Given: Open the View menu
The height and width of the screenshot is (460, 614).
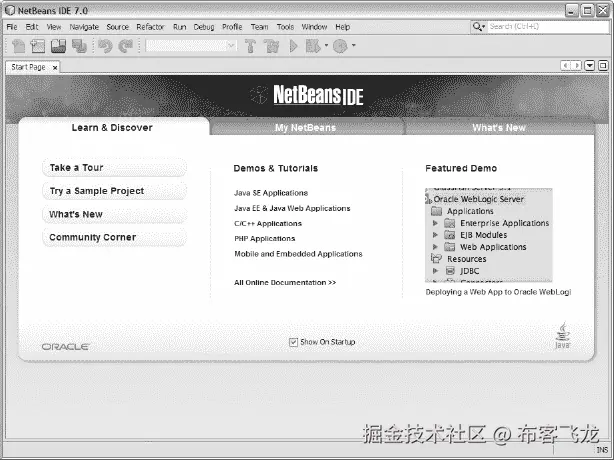Looking at the screenshot, I should point(54,27).
